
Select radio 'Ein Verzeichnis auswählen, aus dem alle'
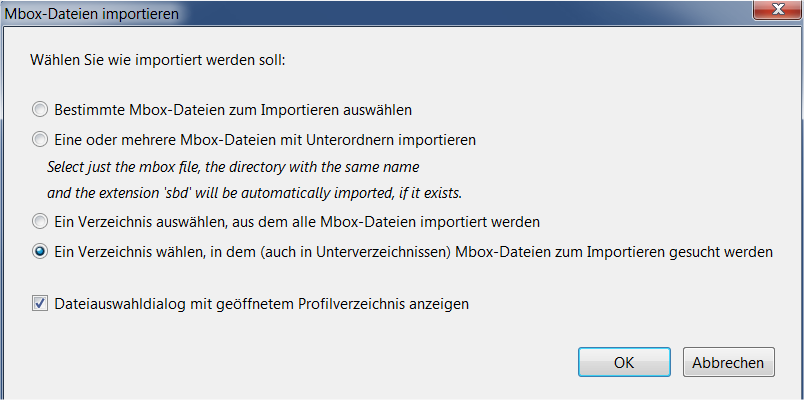coord(39,222)
